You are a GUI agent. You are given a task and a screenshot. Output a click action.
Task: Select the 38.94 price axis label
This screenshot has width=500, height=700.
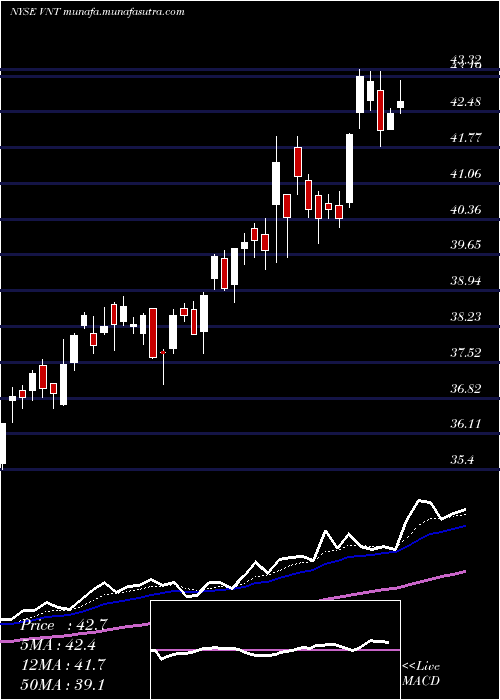click(x=466, y=281)
